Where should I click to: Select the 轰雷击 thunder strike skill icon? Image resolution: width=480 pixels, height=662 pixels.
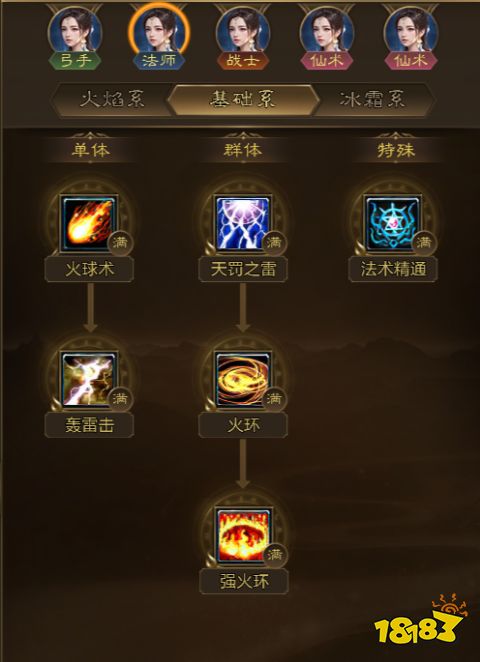point(89,380)
